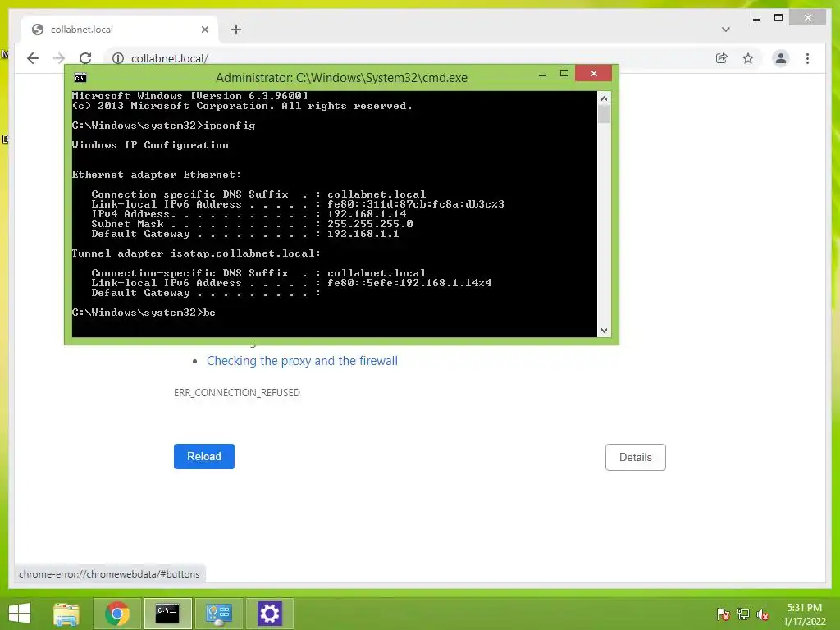Open the Checking the proxy and the firewall link
840x630 pixels.
(302, 361)
